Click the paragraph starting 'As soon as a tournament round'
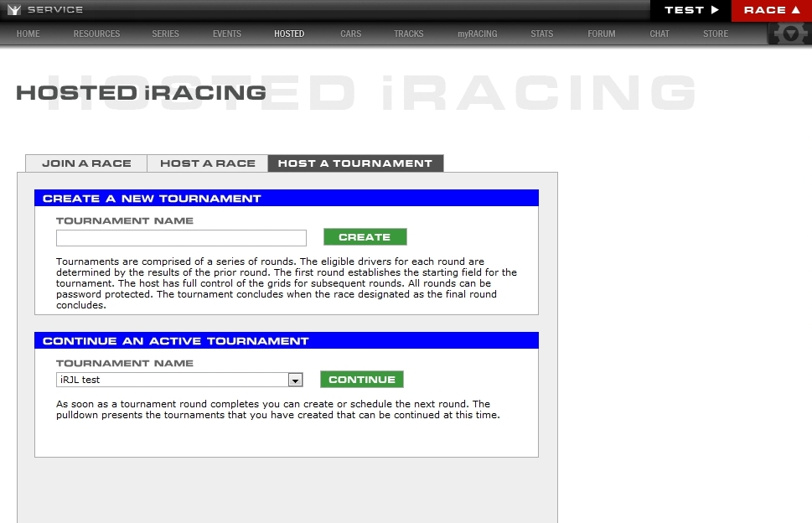 [278, 410]
